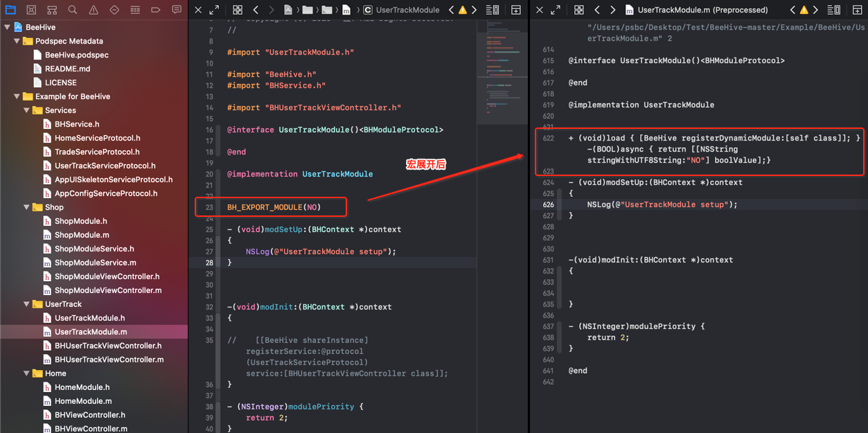Open TradeServiceProtocol.h

(97, 152)
